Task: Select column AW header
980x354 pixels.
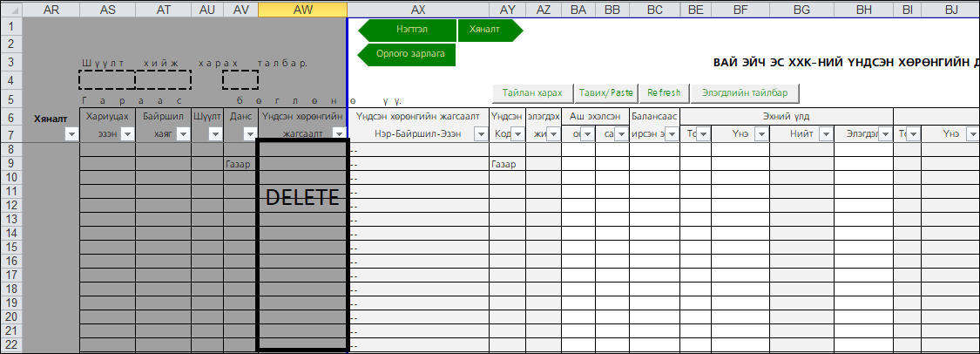Action: [302, 9]
